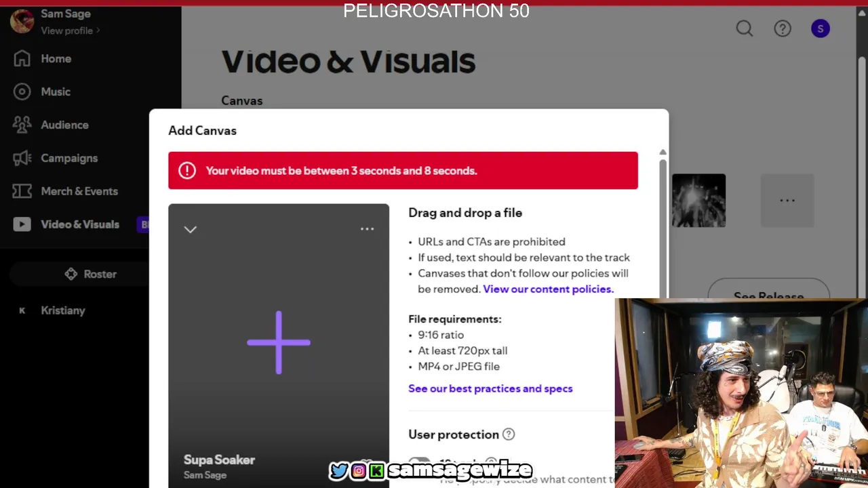Open the help question mark icon
This screenshot has width=868, height=488.
pyautogui.click(x=783, y=28)
